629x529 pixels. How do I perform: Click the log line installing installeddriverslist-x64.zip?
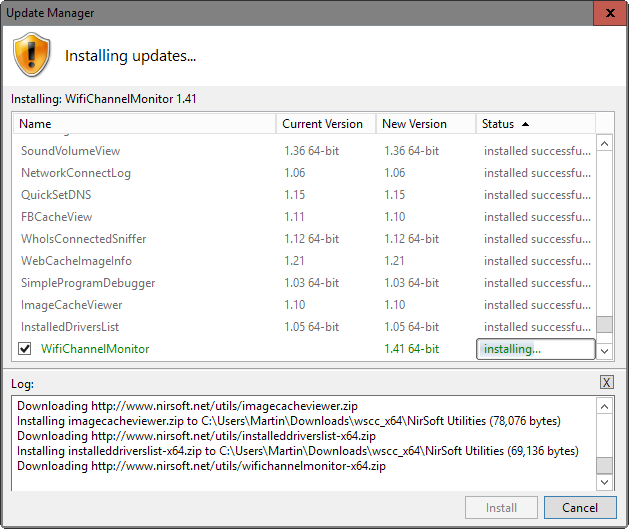pyautogui.click(x=298, y=451)
